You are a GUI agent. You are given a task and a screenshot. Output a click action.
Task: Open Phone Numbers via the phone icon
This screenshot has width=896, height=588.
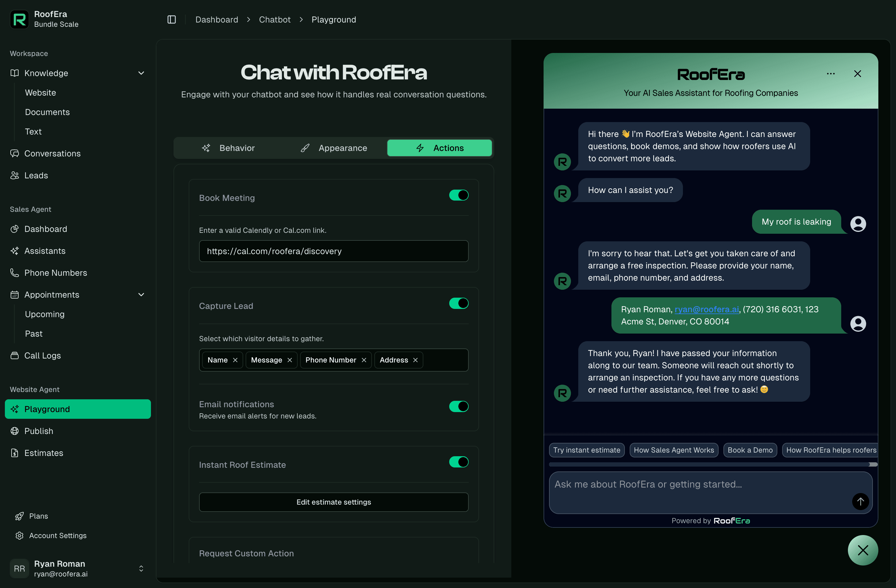[x=14, y=272]
